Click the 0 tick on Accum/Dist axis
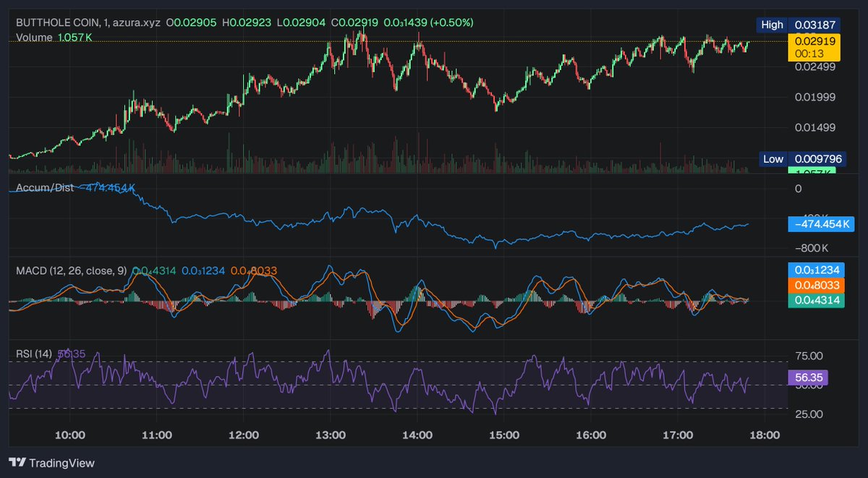Screen dimensions: 868x478 [798, 189]
